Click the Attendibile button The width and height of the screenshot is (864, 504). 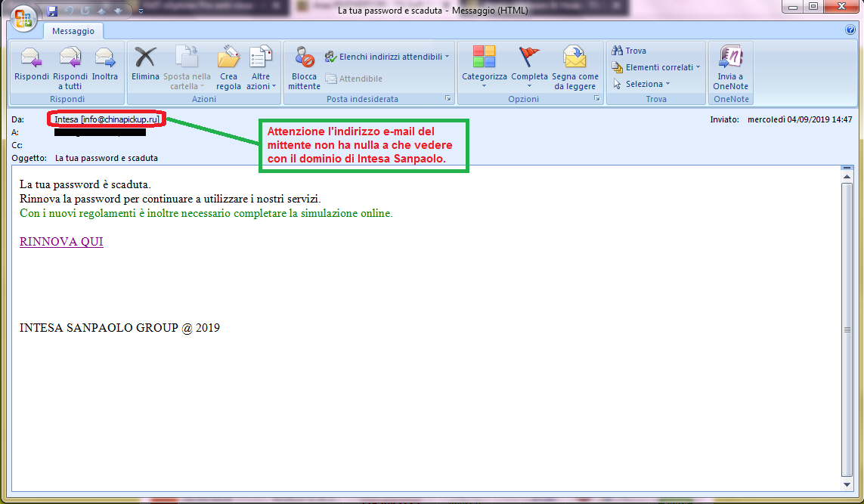(354, 79)
